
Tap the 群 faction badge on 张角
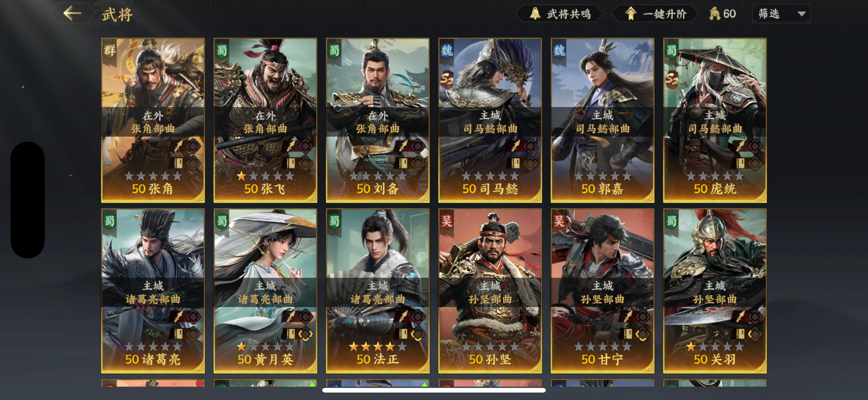110,51
